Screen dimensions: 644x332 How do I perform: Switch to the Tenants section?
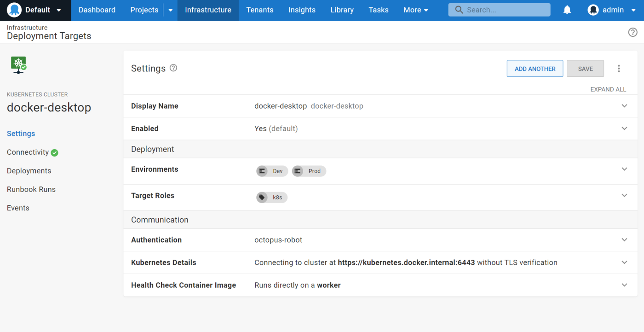point(259,10)
